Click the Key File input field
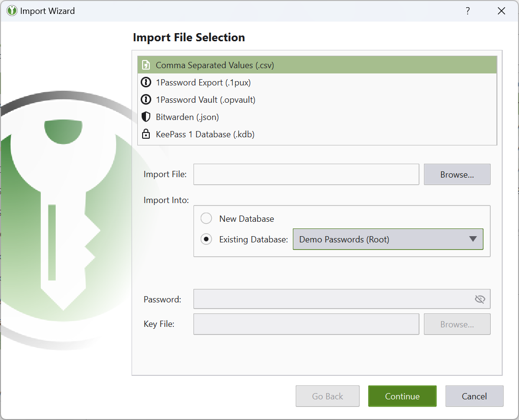 (306, 324)
